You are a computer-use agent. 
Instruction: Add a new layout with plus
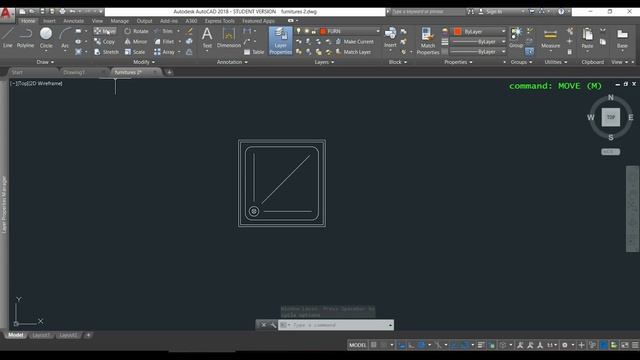tap(88, 335)
